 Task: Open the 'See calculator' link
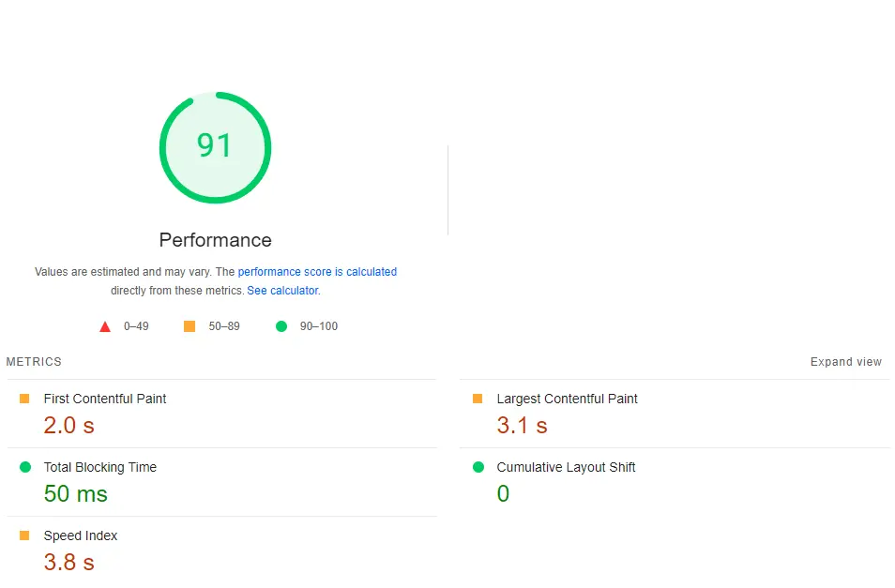[x=282, y=291]
